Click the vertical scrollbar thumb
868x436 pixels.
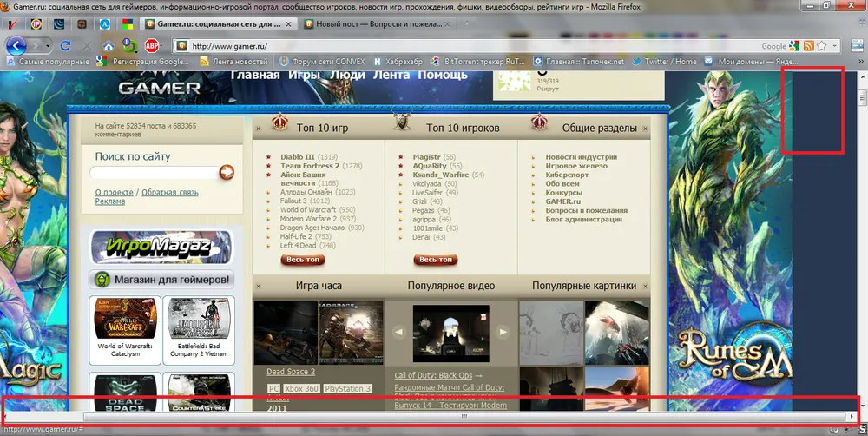pyautogui.click(x=862, y=98)
